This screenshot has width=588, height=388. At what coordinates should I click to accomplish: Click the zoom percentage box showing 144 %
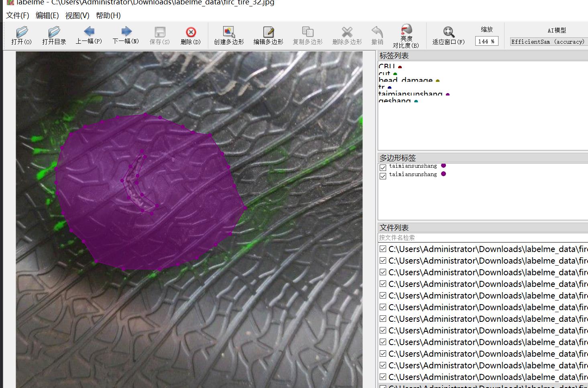486,41
